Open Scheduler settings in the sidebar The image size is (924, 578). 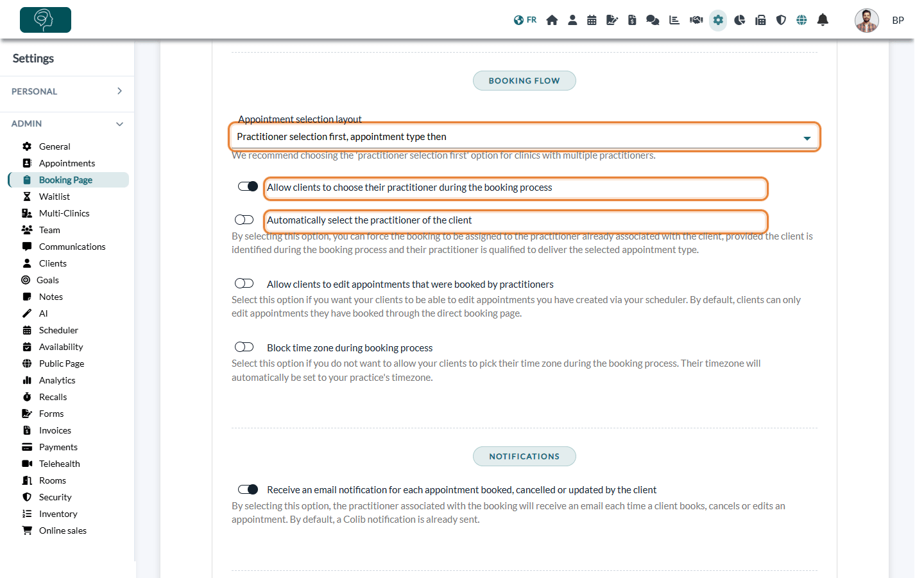[x=58, y=330]
